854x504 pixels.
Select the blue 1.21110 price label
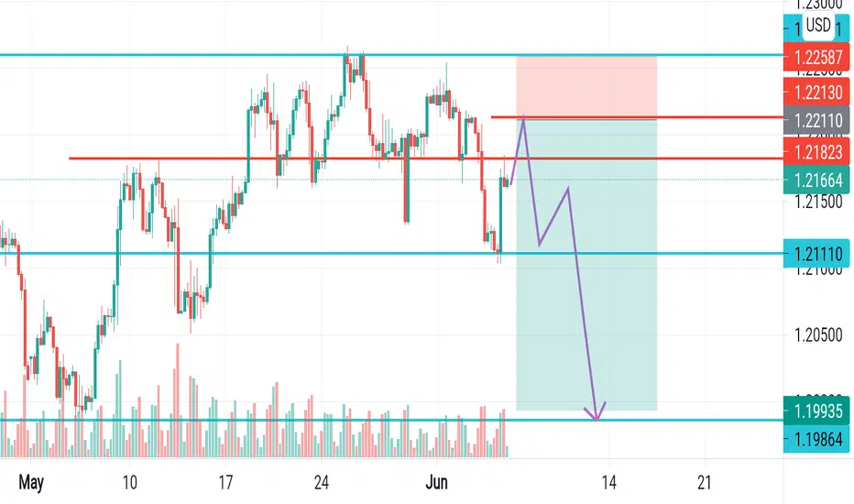[816, 253]
